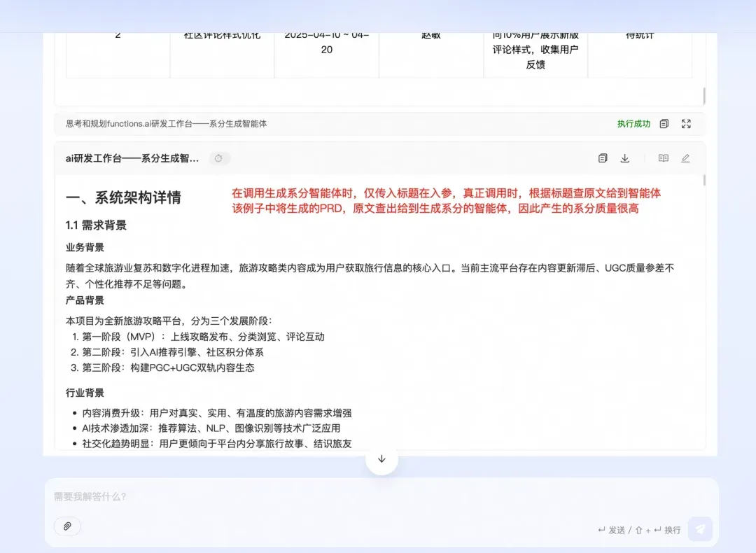
Task: Click the 第二阶段 list item text
Action: 173,352
